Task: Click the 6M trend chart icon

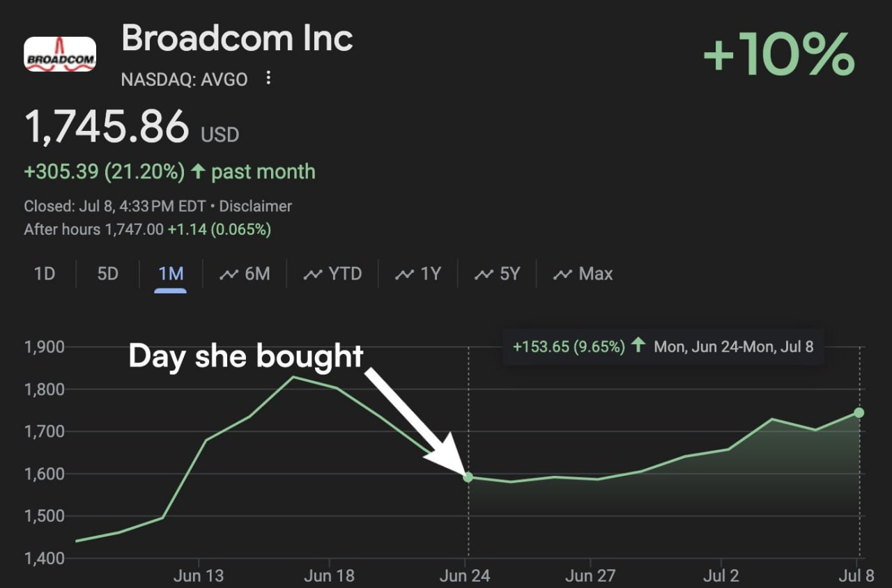Action: [229, 274]
